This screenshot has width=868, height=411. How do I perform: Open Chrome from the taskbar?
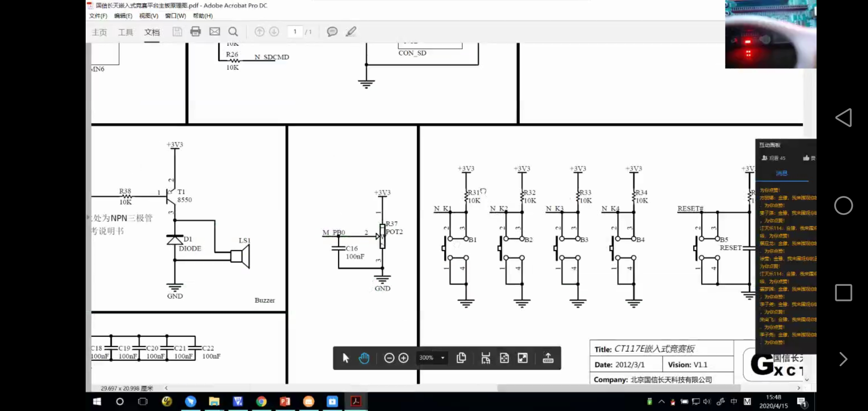click(x=261, y=401)
